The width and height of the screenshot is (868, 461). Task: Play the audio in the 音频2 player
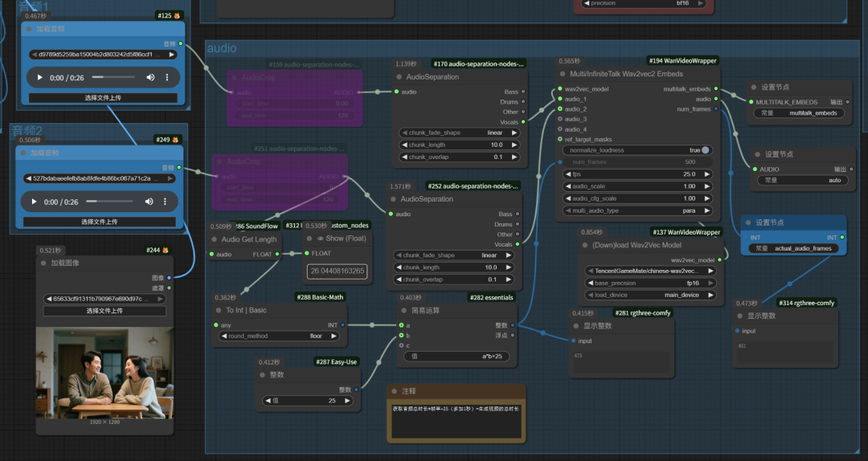click(34, 202)
